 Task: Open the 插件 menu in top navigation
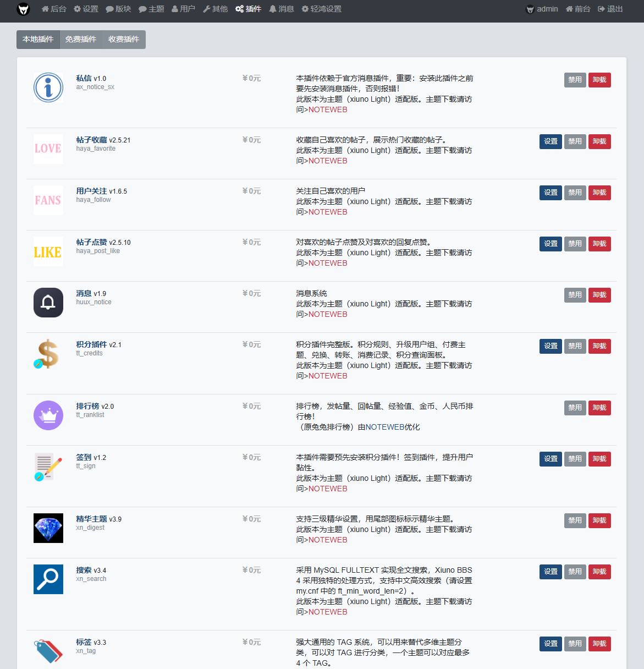[249, 9]
